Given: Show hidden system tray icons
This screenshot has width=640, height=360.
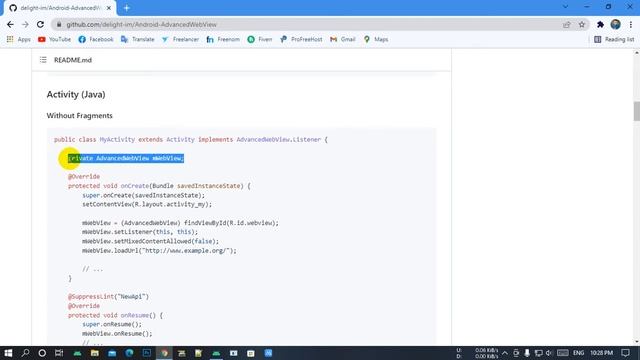Looking at the screenshot, I should pyautogui.click(x=505, y=353).
